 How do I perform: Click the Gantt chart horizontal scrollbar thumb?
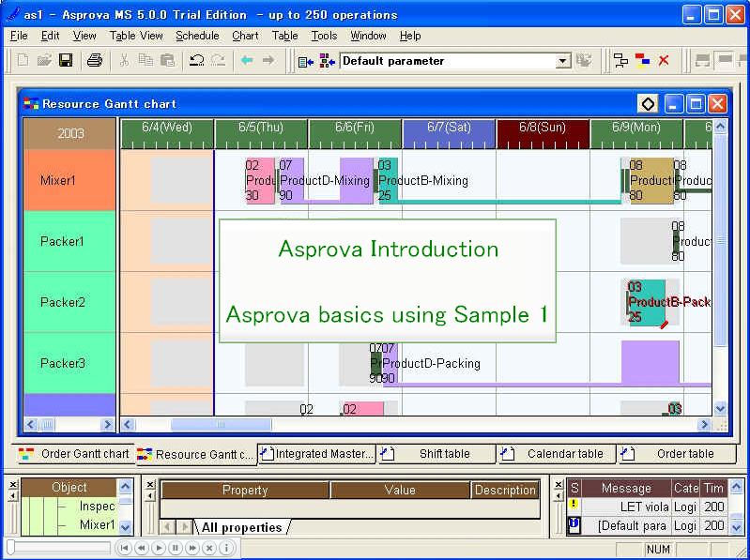click(221, 424)
